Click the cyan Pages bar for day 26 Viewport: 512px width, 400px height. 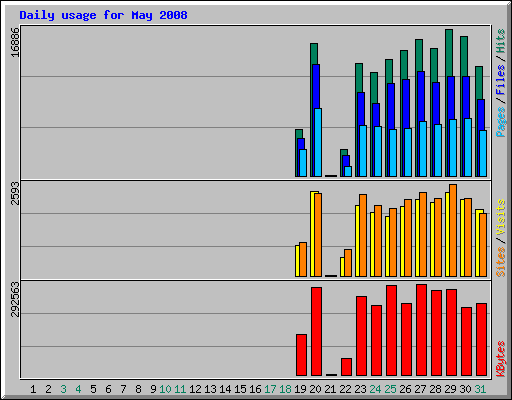tap(408, 152)
